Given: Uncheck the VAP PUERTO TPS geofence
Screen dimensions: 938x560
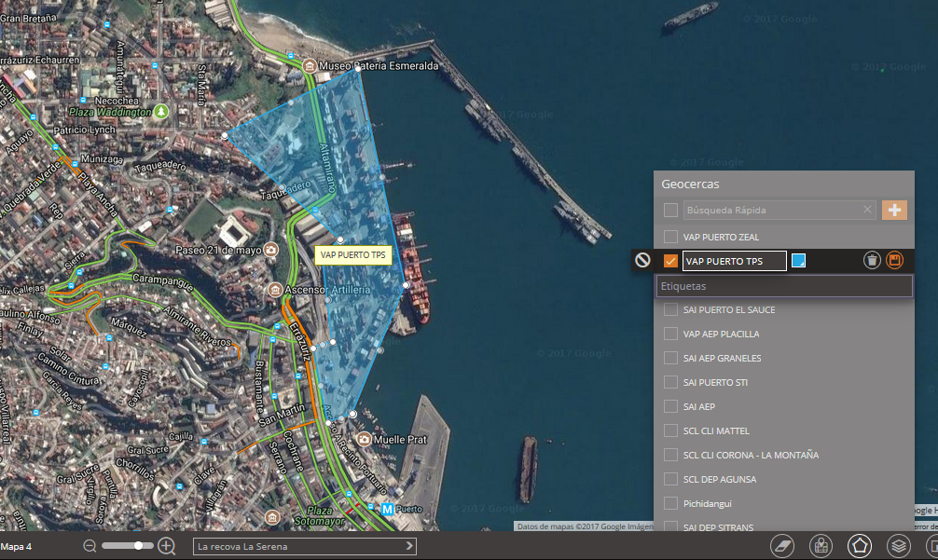Looking at the screenshot, I should tap(670, 261).
